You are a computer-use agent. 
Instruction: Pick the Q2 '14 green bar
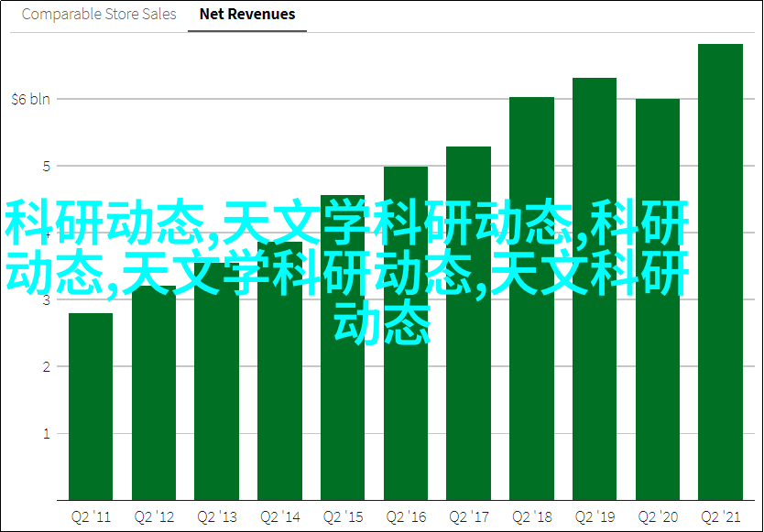(x=279, y=403)
